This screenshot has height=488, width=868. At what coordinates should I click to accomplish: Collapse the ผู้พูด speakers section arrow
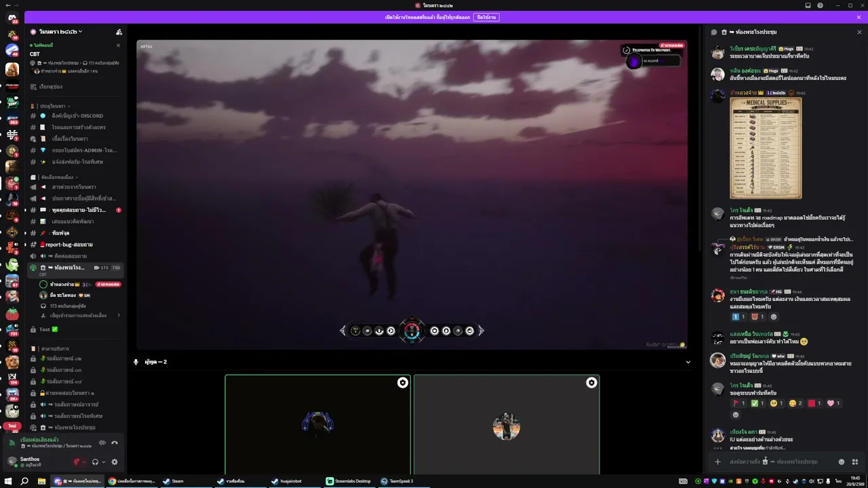click(x=688, y=362)
